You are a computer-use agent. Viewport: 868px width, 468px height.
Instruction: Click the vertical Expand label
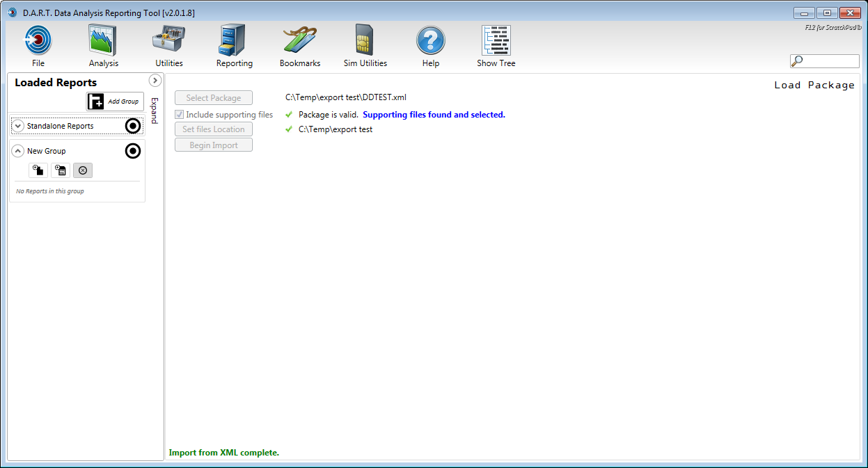click(x=155, y=111)
